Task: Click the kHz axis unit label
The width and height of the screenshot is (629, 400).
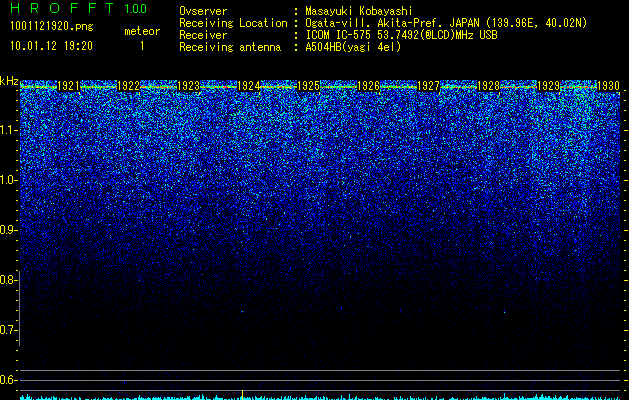Action: click(9, 81)
